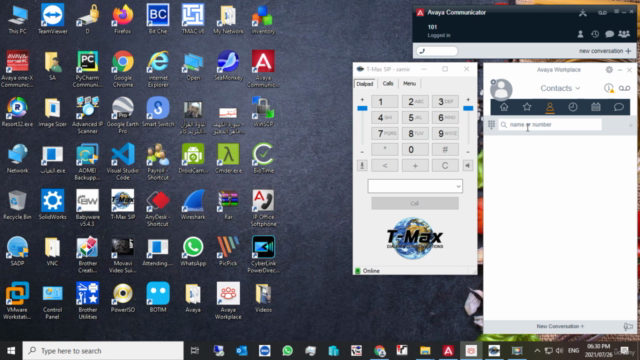Open messages bubble in Avaya Communicator
The image size is (640, 360).
pyautogui.click(x=609, y=34)
